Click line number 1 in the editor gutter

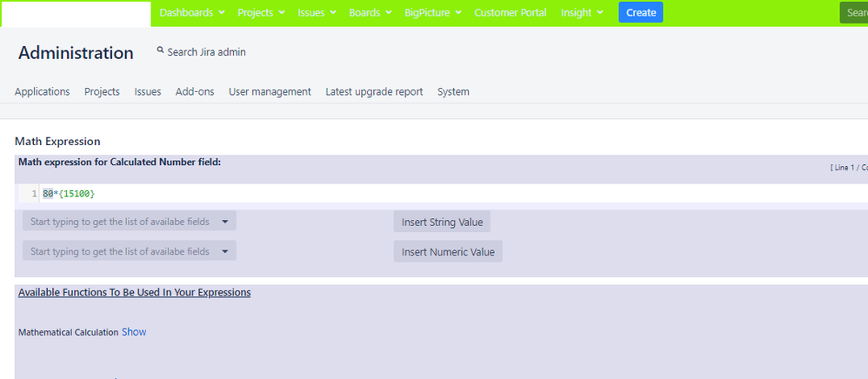point(34,194)
